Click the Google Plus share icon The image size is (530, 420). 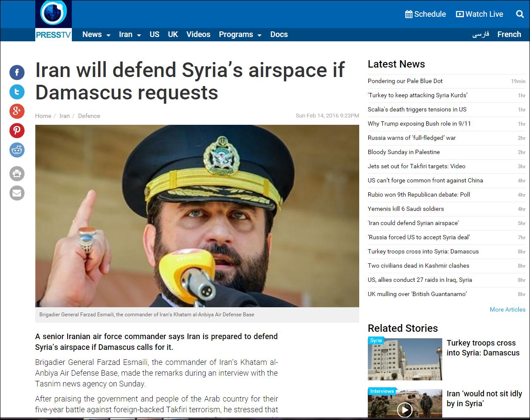pyautogui.click(x=17, y=111)
